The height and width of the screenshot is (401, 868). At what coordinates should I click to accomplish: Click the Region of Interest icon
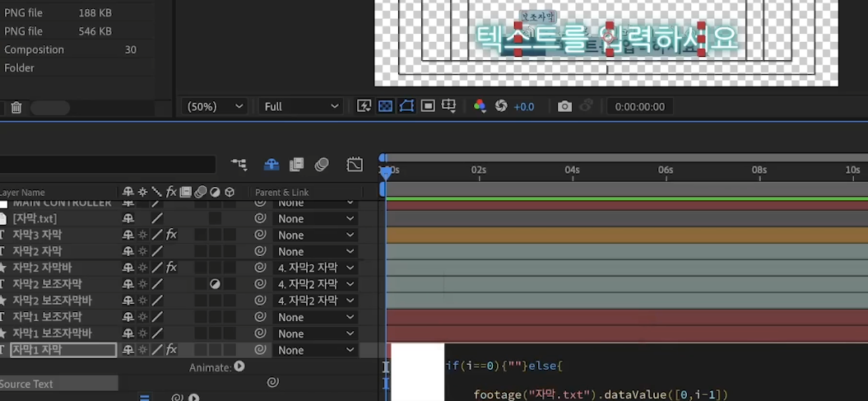point(428,106)
